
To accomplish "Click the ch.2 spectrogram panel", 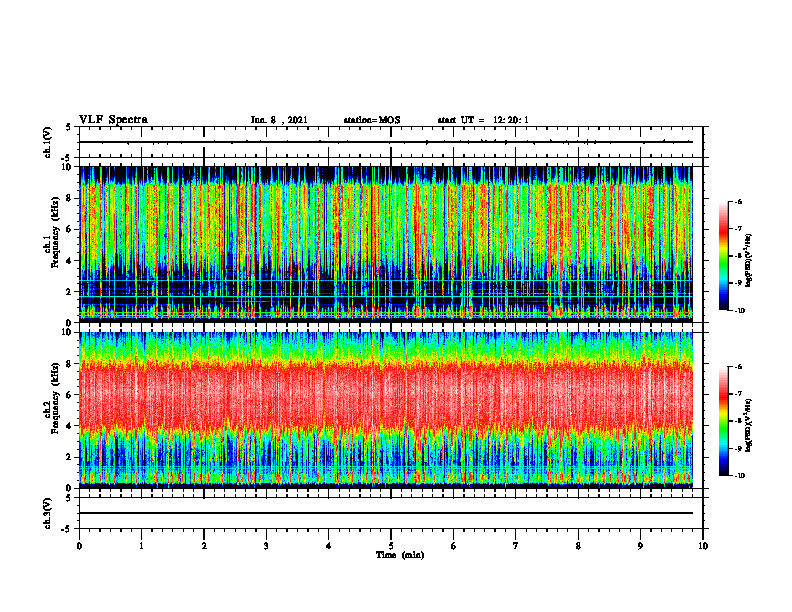I will [386, 410].
